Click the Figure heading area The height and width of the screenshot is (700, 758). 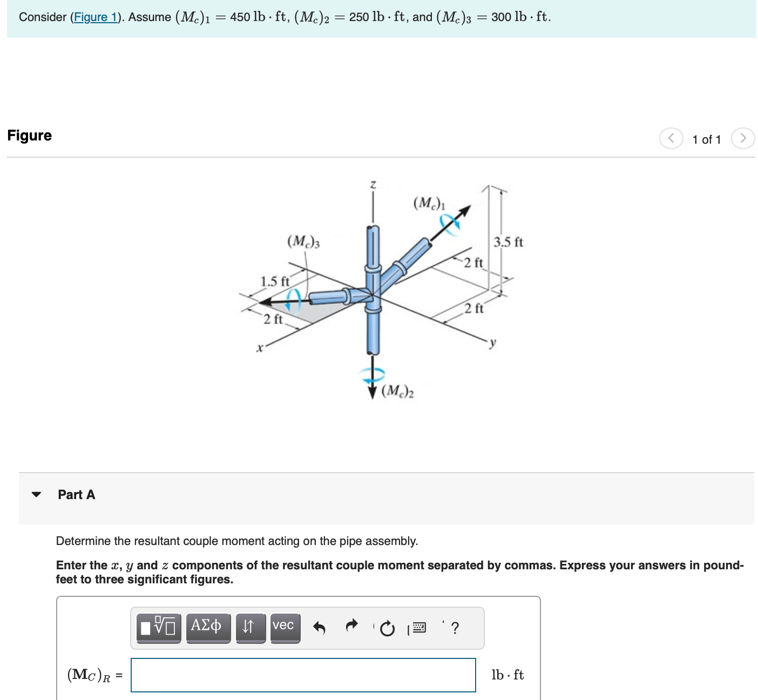pos(29,136)
